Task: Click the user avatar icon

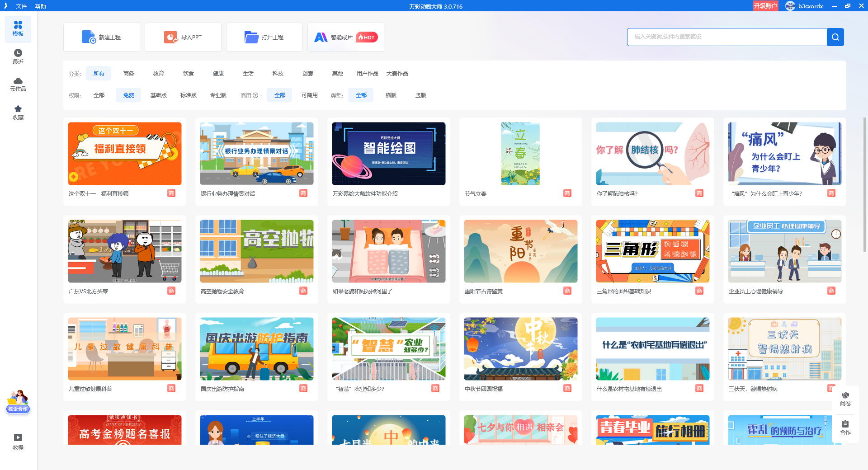Action: click(x=790, y=6)
